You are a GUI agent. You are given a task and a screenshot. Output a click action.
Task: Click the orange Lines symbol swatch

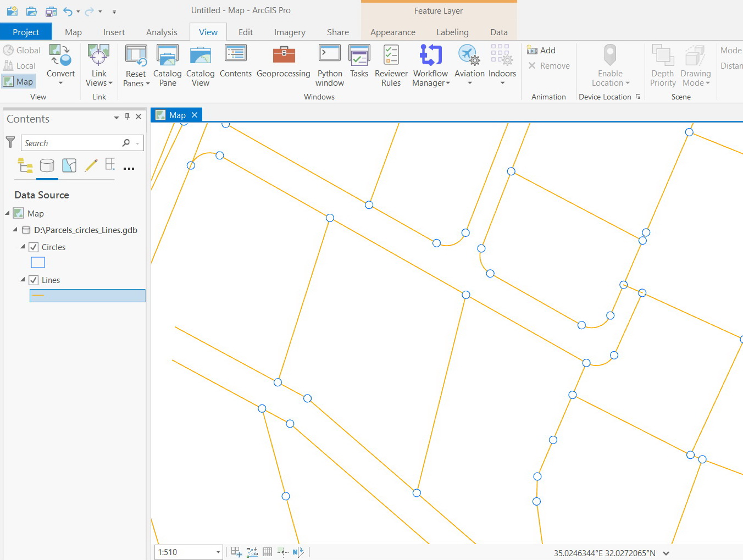[x=38, y=296]
